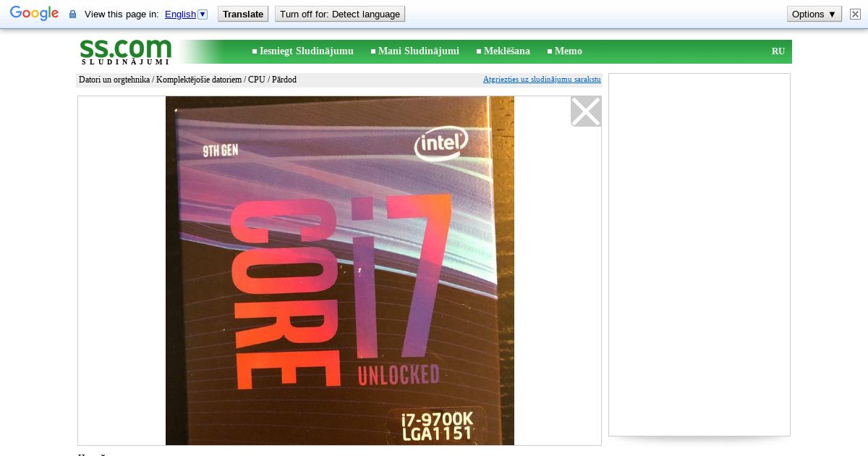Go to Komplektējošie datoriem breadcrumb
Screen dimensions: 868x456
[x=199, y=80]
